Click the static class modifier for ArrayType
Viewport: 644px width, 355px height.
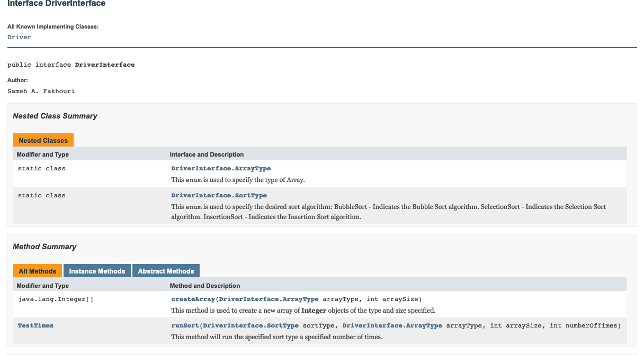pos(41,168)
